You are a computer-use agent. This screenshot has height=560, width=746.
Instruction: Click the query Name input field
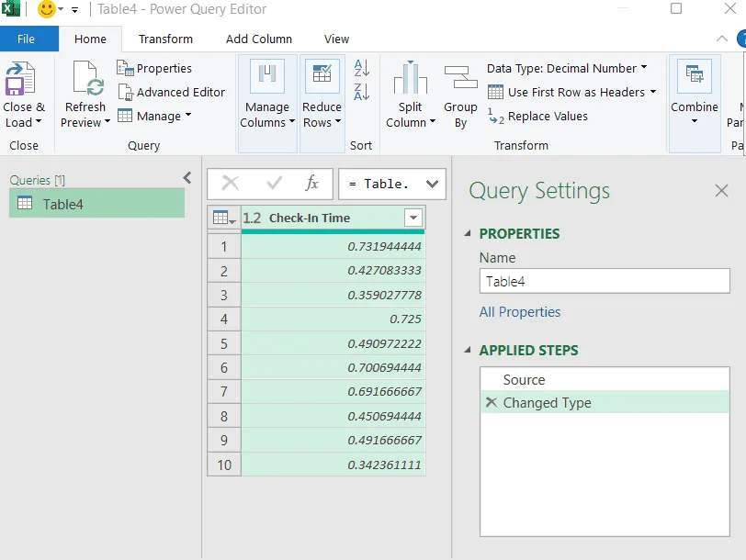[605, 282]
